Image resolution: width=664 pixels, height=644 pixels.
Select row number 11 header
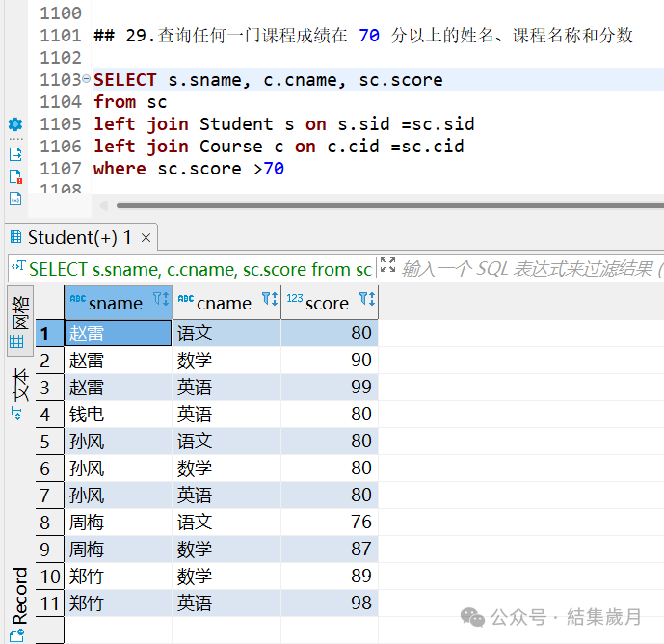(x=49, y=604)
